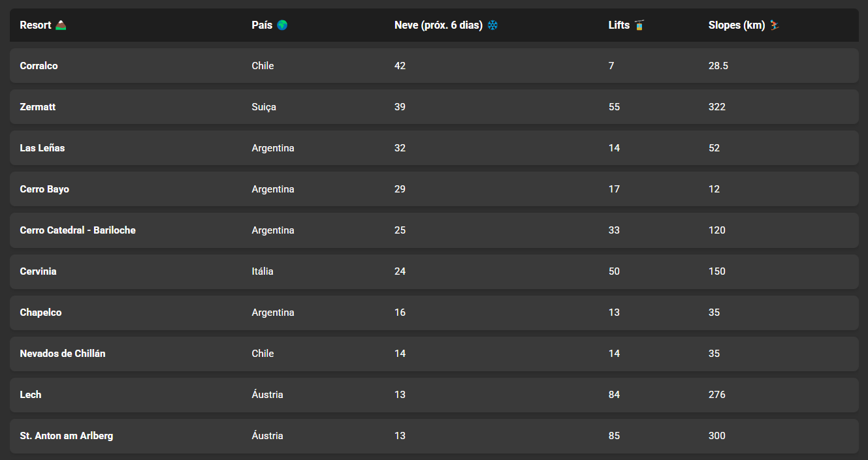
Task: Click the globe icon next to País
Action: click(282, 25)
